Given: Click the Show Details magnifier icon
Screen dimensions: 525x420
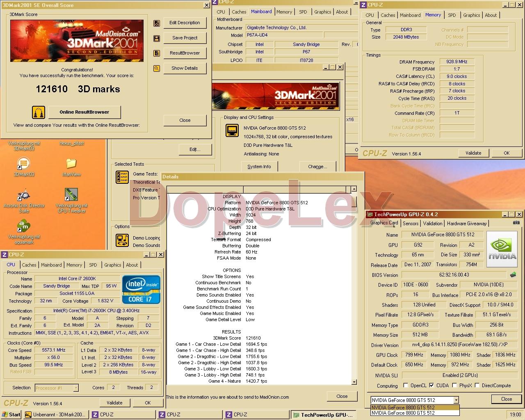Looking at the screenshot, I should click(x=156, y=68).
